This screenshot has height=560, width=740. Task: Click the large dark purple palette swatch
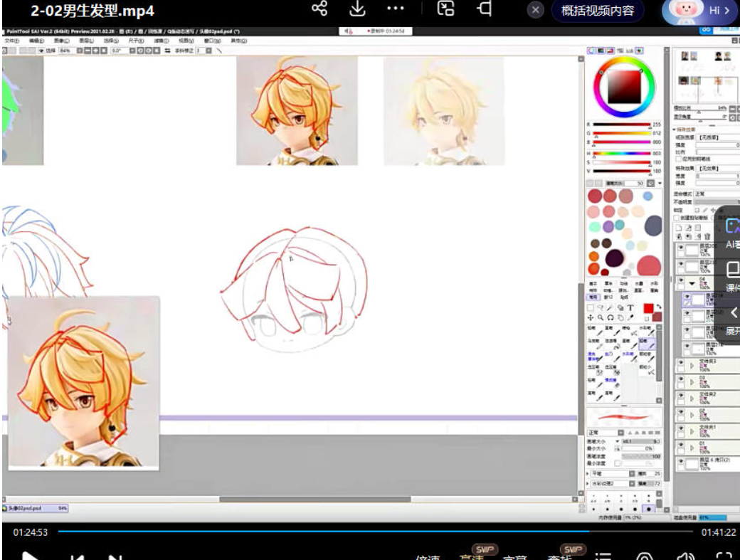[615, 258]
